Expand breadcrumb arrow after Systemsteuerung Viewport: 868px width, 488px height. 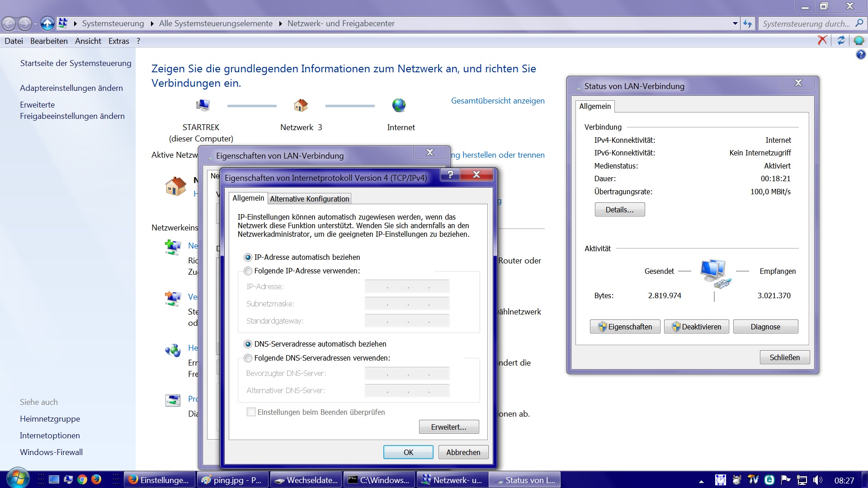[x=151, y=23]
